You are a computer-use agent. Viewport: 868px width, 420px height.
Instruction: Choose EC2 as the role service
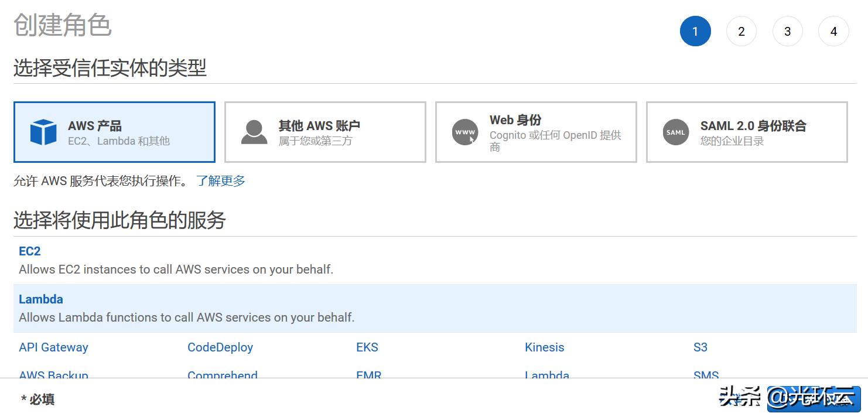pyautogui.click(x=30, y=251)
